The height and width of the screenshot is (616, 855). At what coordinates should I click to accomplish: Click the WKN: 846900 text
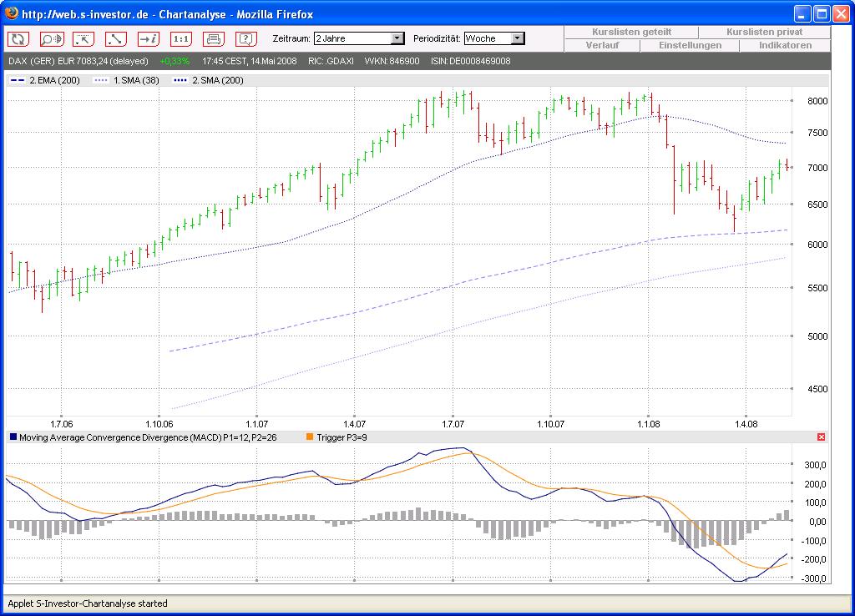(392, 61)
